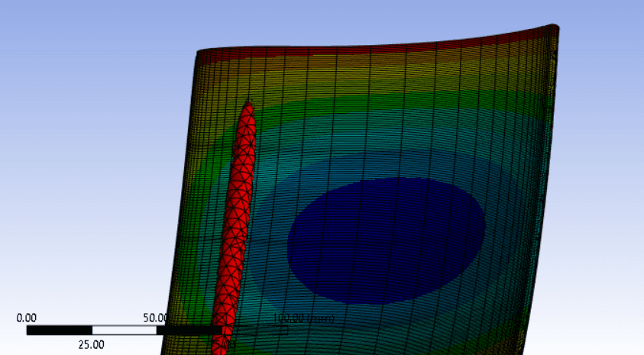This screenshot has width=644, height=355.
Task: Click the "0.00" scale label
Action: (26, 318)
